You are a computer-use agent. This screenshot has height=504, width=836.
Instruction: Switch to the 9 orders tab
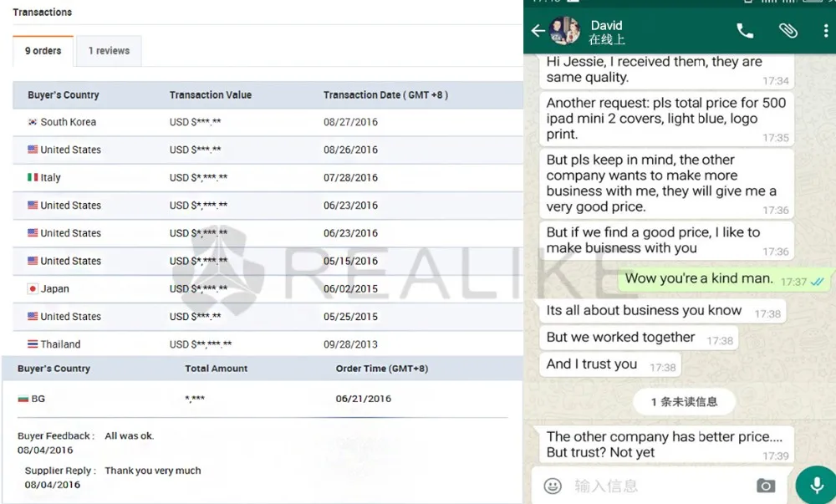point(43,51)
